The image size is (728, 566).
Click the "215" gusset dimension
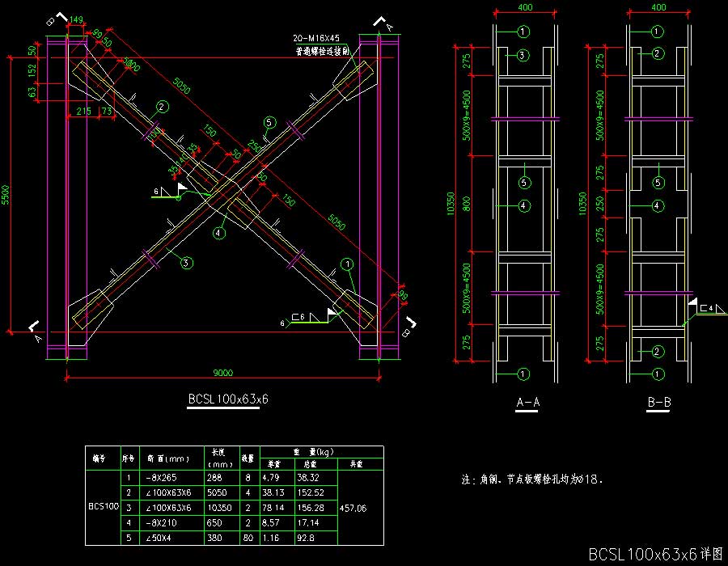click(x=83, y=111)
